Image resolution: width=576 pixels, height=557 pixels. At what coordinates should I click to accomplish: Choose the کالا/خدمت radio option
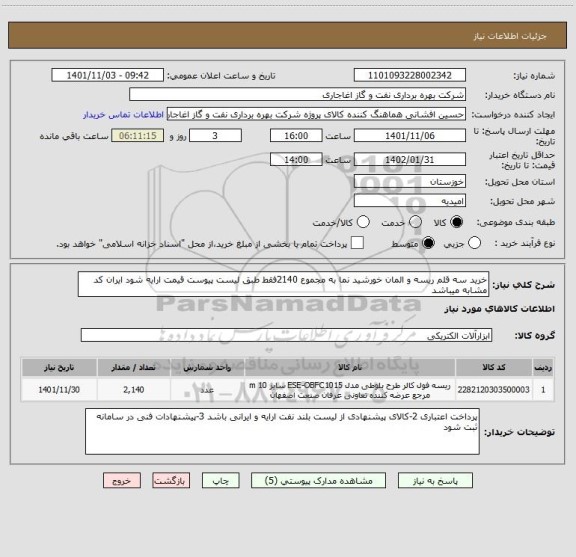363,222
